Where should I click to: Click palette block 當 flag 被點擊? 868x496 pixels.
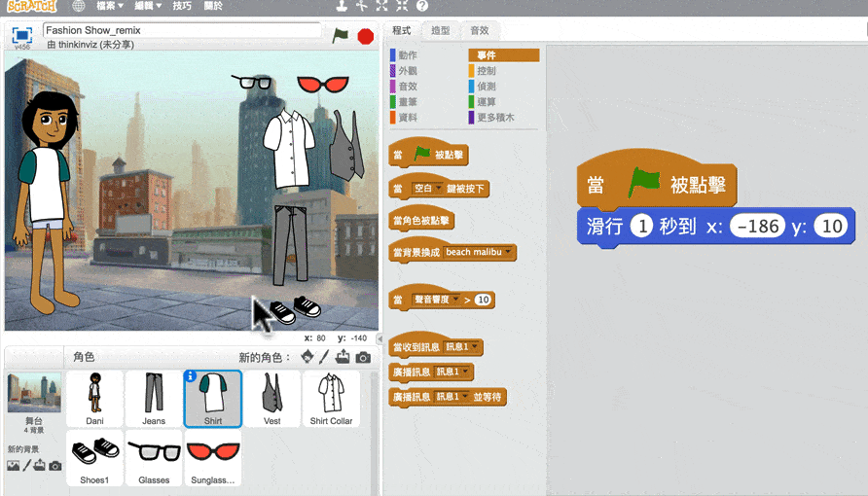click(428, 155)
